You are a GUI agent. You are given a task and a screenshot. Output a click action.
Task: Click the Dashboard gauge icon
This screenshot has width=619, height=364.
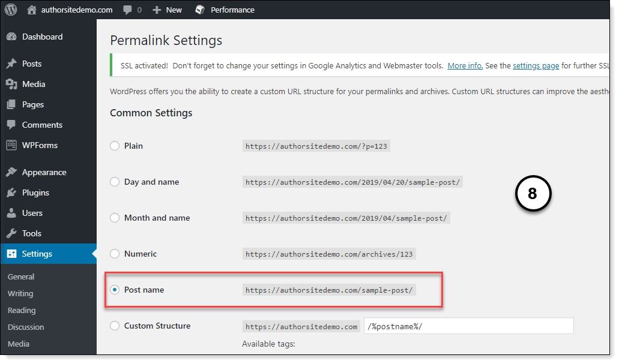click(x=11, y=37)
